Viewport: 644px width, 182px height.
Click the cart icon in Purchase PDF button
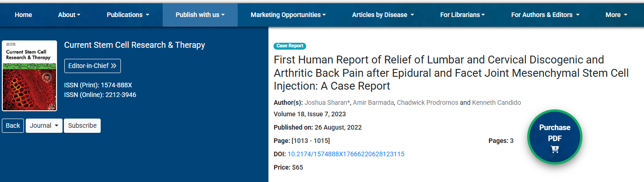click(x=555, y=149)
